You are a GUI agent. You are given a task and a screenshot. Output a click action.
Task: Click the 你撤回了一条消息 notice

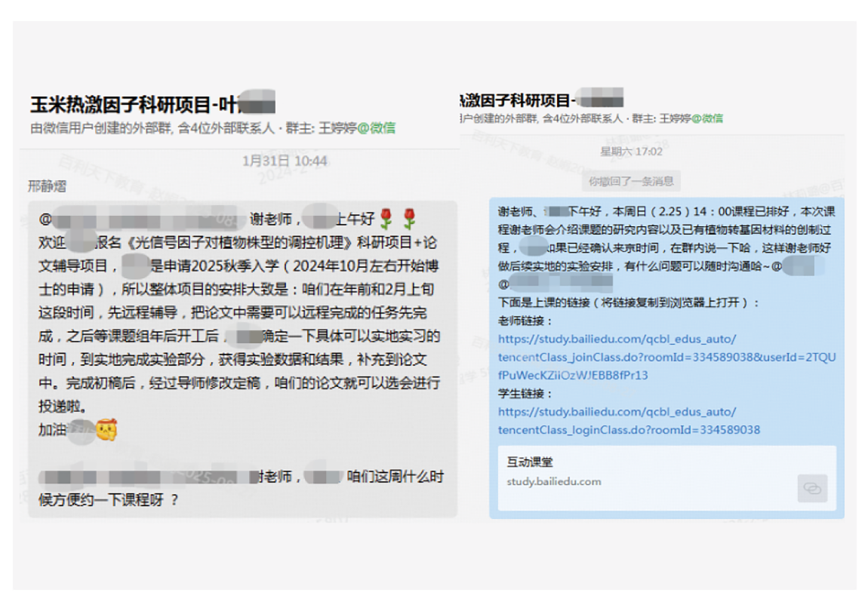[632, 181]
